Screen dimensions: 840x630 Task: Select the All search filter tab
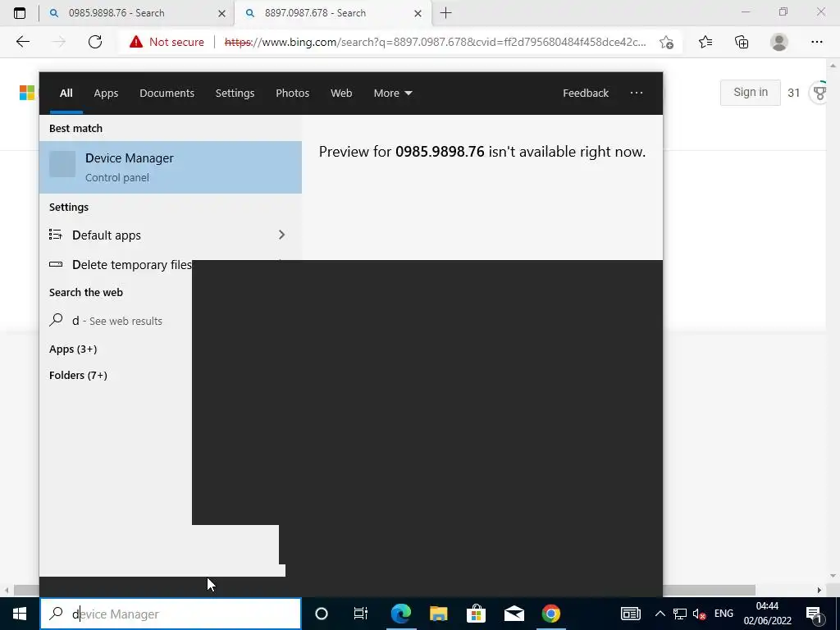(x=66, y=94)
